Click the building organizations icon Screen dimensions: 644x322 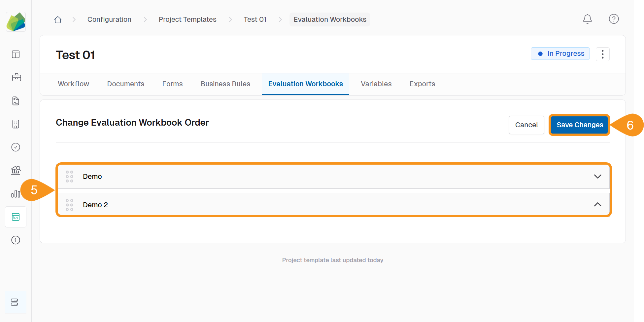(16, 124)
